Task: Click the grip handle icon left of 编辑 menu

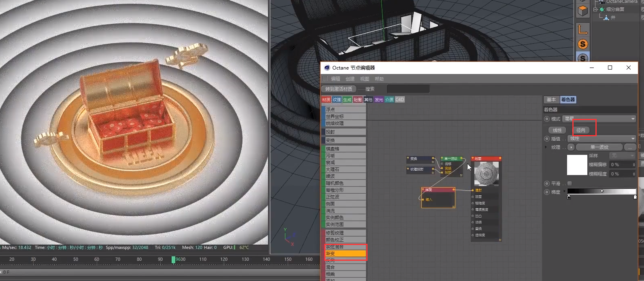Action: pyautogui.click(x=325, y=78)
